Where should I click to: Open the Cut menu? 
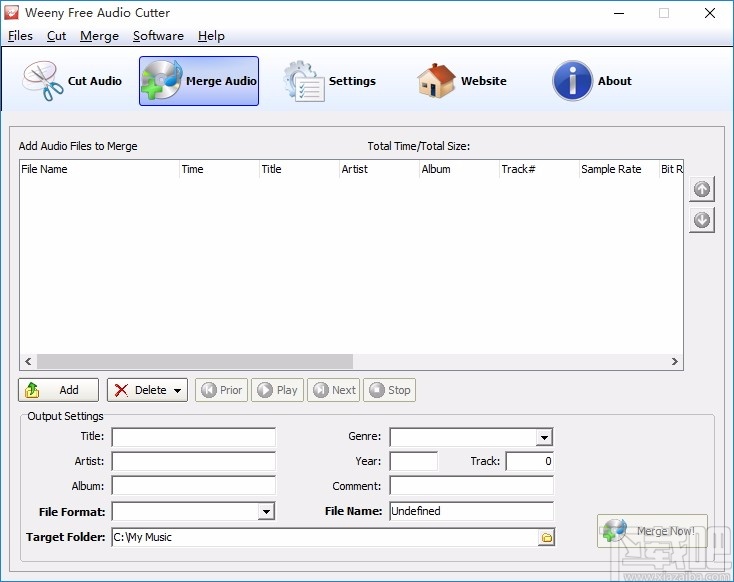click(x=56, y=36)
